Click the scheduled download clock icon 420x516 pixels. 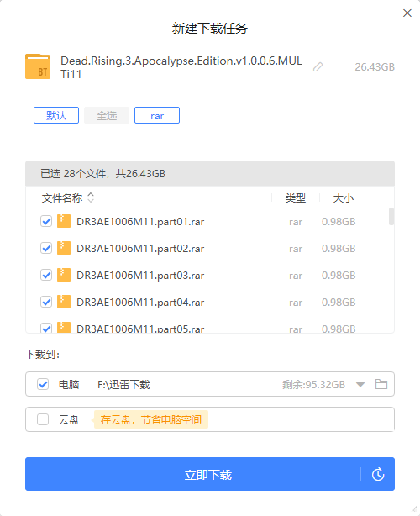click(x=378, y=474)
